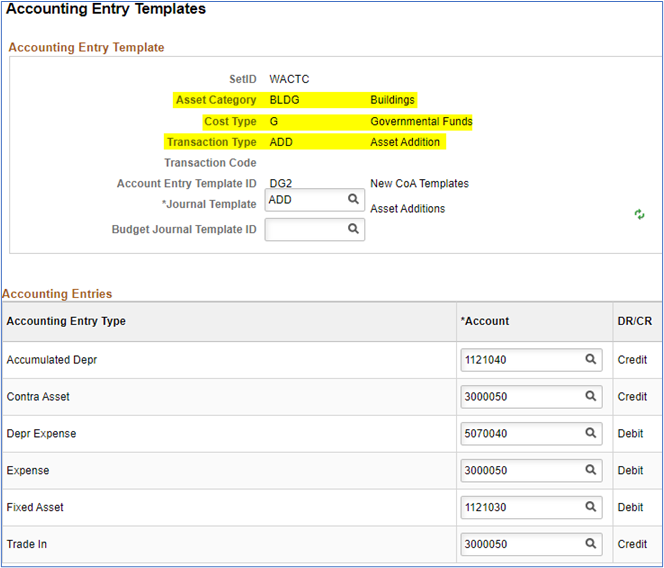Open the Budget Journal Template ID lookup icon

353,229
